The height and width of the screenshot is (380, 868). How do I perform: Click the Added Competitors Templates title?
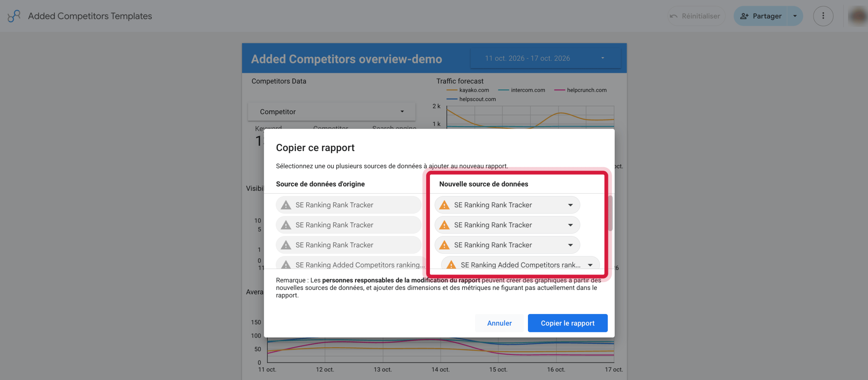pyautogui.click(x=90, y=16)
